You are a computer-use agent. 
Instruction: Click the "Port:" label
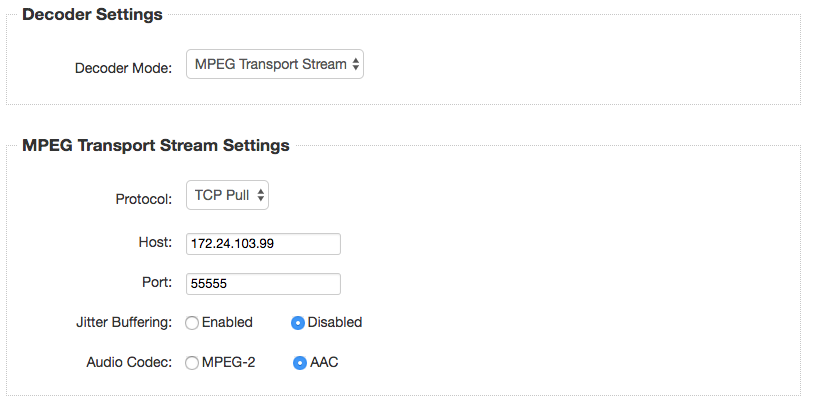[157, 283]
